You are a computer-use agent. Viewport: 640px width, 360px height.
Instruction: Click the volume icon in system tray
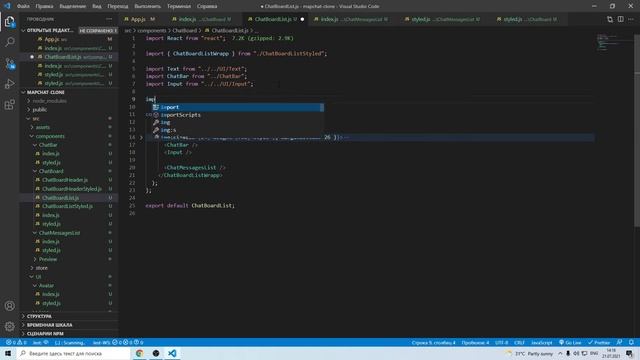coord(576,353)
